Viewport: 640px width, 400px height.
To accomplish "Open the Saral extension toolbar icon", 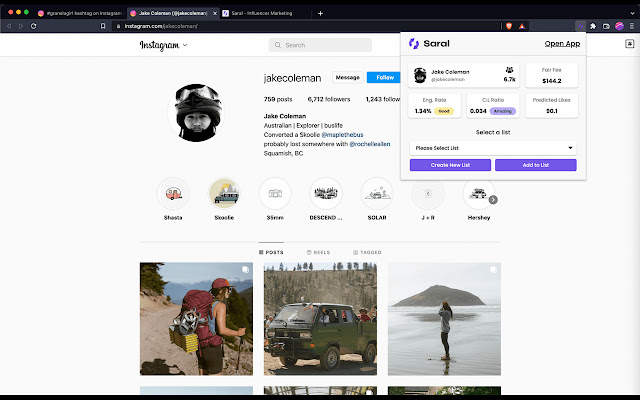I will (x=580, y=26).
